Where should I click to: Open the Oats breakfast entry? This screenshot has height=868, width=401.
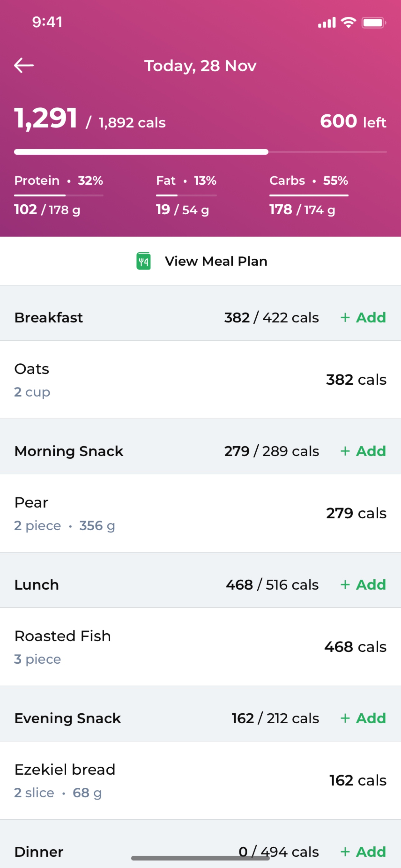point(200,380)
